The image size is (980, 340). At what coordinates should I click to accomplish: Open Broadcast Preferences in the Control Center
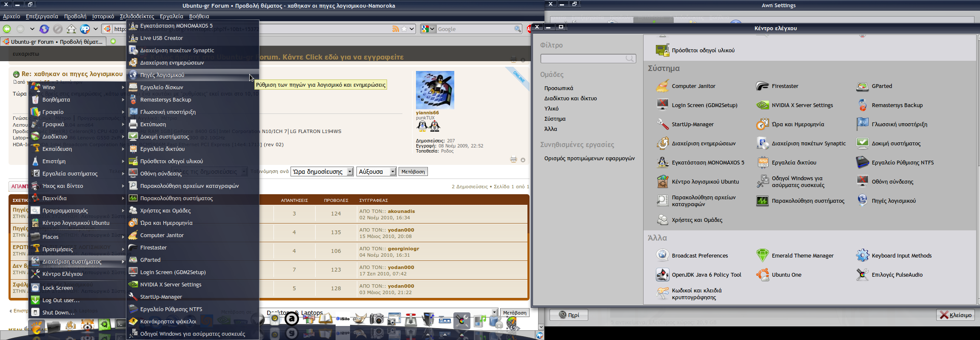coord(692,255)
